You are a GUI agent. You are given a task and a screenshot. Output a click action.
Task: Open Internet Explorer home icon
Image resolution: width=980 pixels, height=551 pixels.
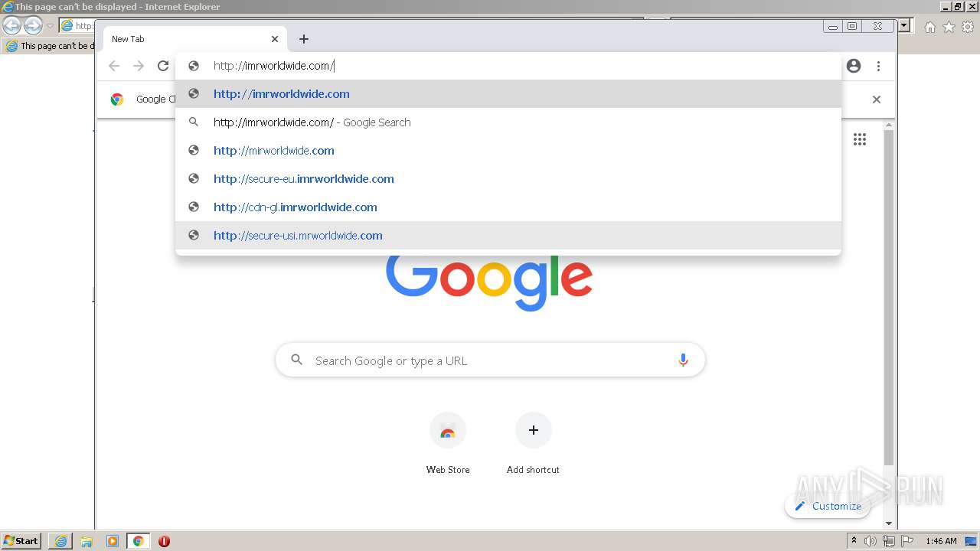tap(929, 27)
